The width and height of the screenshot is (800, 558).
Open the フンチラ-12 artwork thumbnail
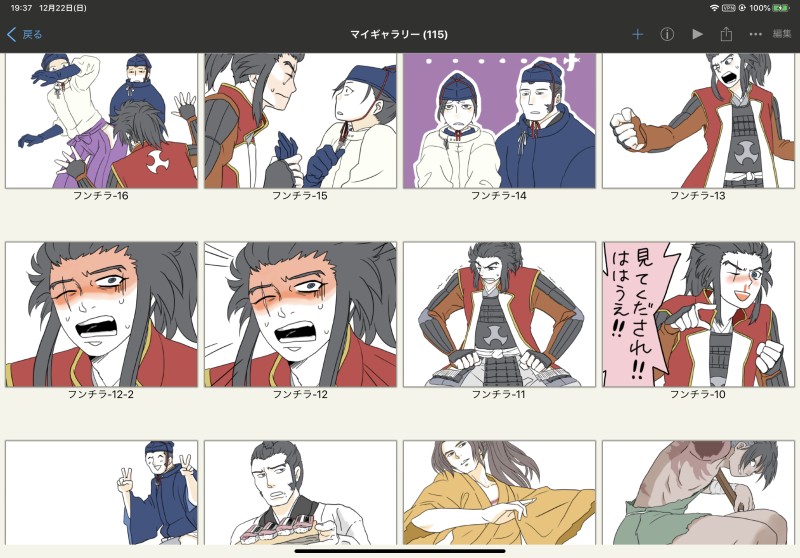(300, 314)
